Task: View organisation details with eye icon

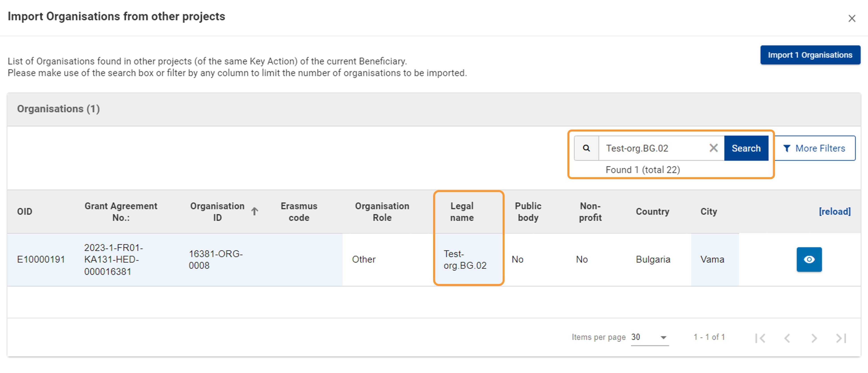Action: coord(809,259)
